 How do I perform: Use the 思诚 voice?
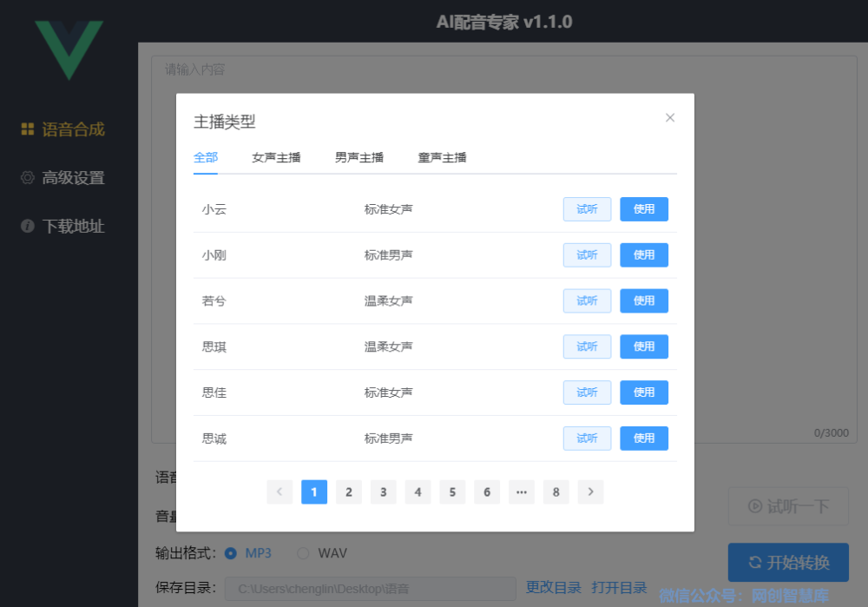pyautogui.click(x=644, y=438)
